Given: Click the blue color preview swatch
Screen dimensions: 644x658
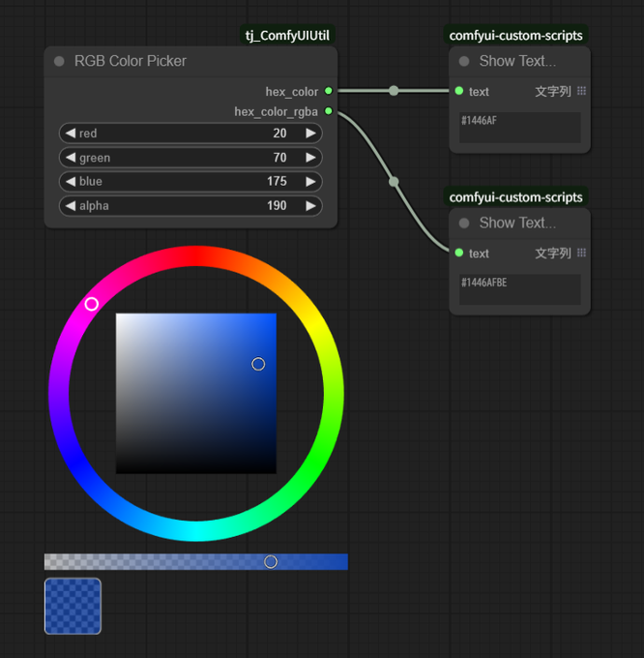Looking at the screenshot, I should pos(73,607).
